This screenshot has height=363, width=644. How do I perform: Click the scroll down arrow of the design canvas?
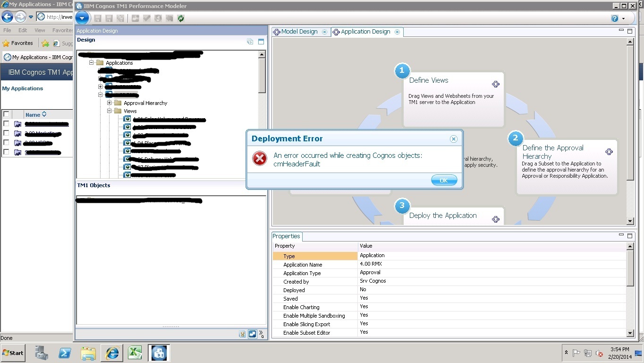pos(630,221)
